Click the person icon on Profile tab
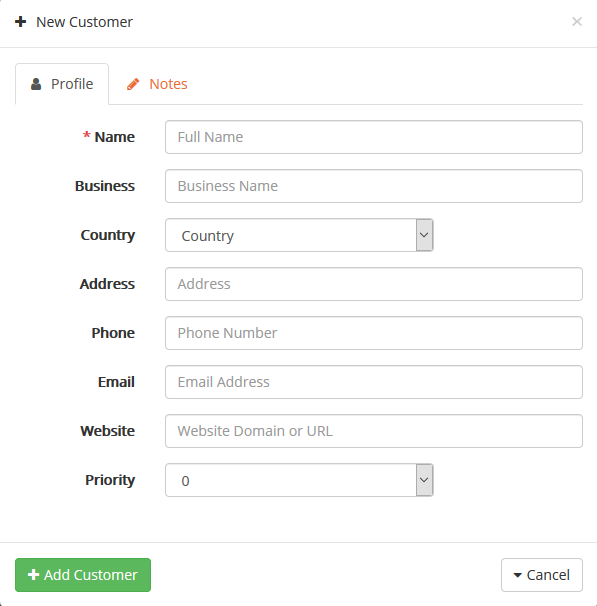597x606 pixels. click(x=36, y=84)
